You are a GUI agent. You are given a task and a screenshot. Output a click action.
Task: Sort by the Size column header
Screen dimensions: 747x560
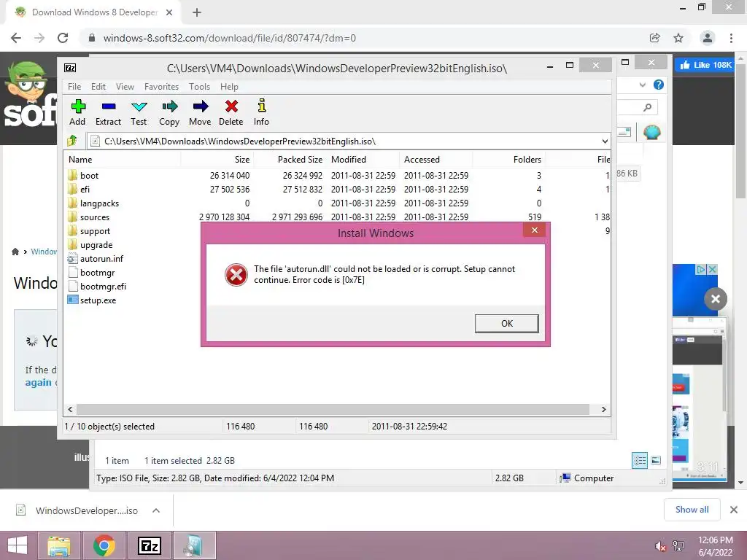pyautogui.click(x=217, y=160)
